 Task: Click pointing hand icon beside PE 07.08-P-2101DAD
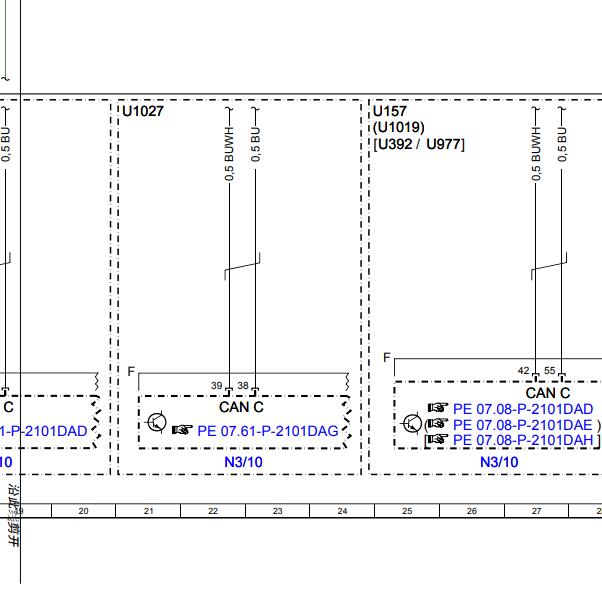coord(438,407)
